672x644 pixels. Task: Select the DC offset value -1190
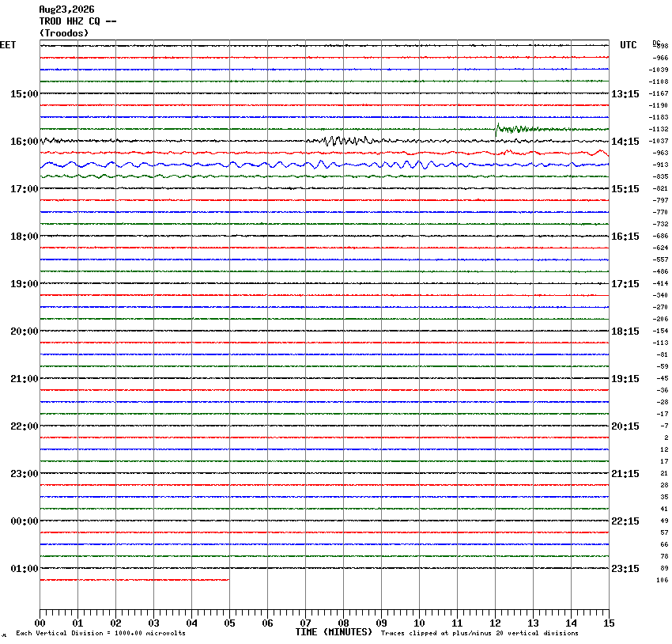click(659, 105)
